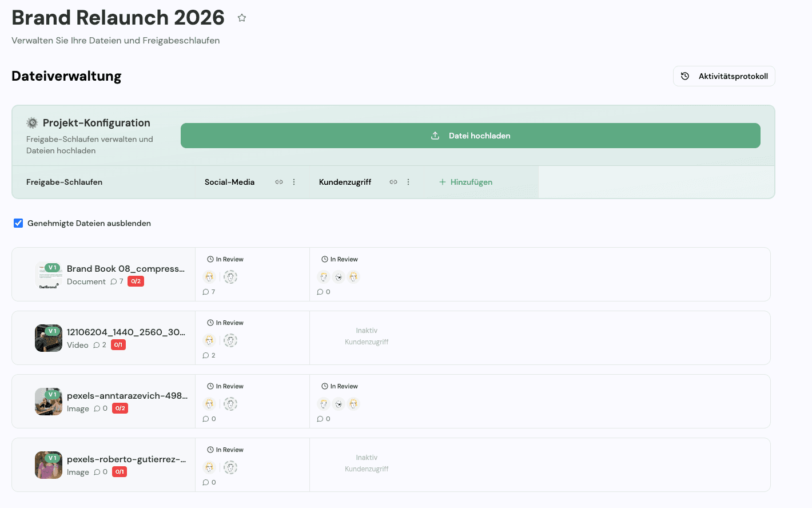Open the Brand Book 08_compress document thumbnail

(49, 274)
